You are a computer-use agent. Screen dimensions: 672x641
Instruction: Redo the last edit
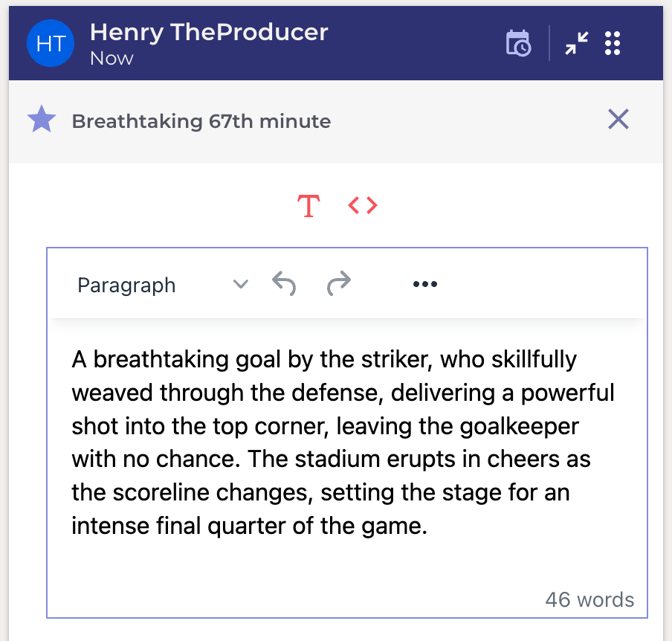click(338, 284)
